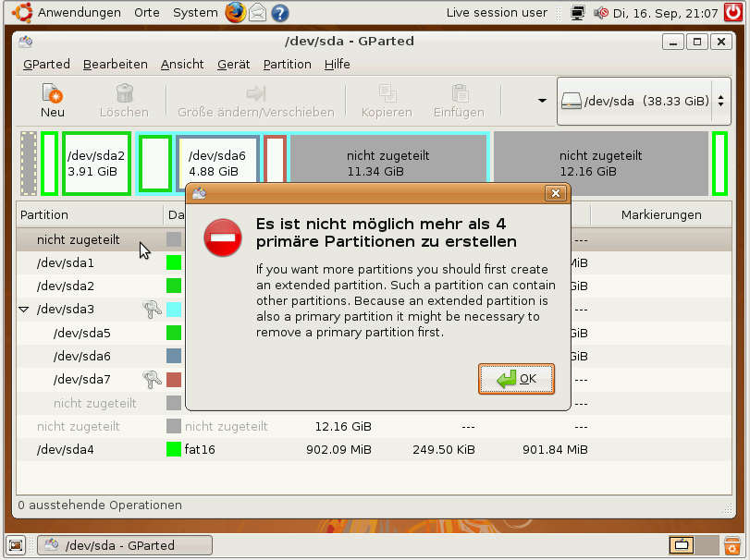750x560 pixels.
Task: Click Größe ändern/Verschieben toolbar icon
Action: [x=255, y=93]
